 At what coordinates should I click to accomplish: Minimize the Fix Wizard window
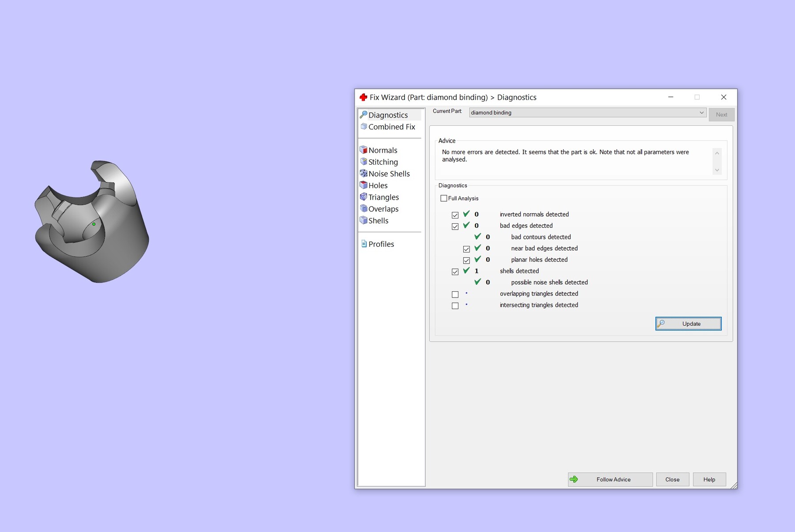[670, 97]
